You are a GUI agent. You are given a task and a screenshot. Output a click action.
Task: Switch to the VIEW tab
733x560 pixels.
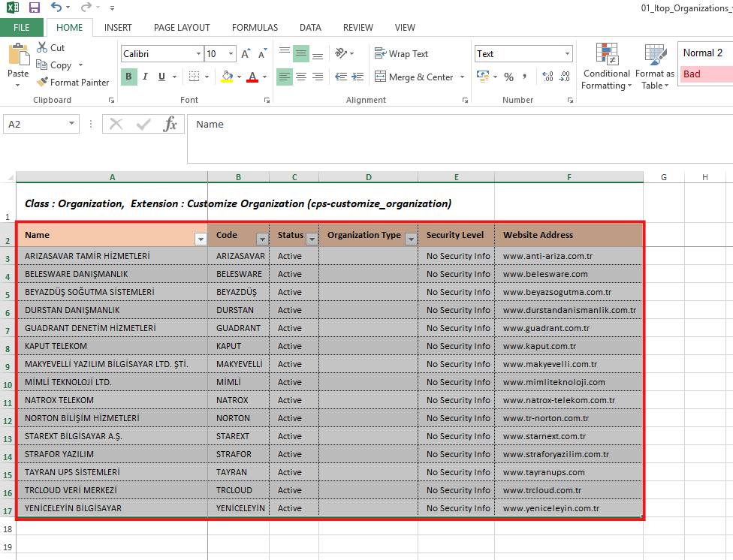pos(405,28)
